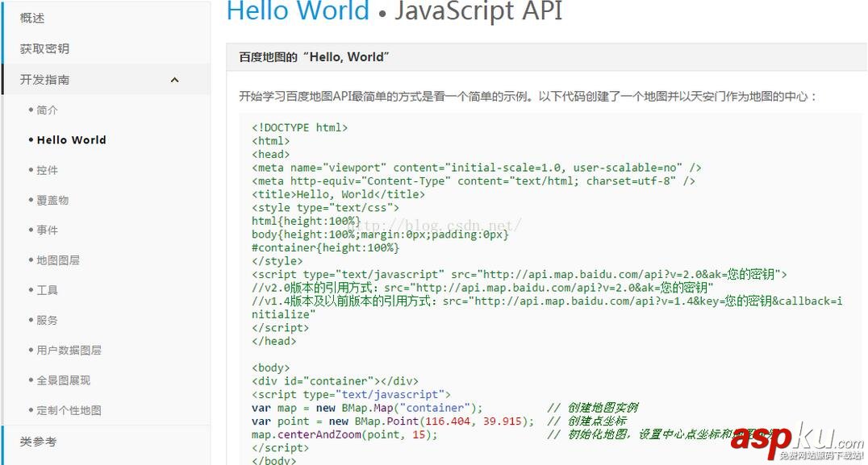The height and width of the screenshot is (465, 868).
Task: Click the #container{height:100%} code line
Action: point(326,247)
